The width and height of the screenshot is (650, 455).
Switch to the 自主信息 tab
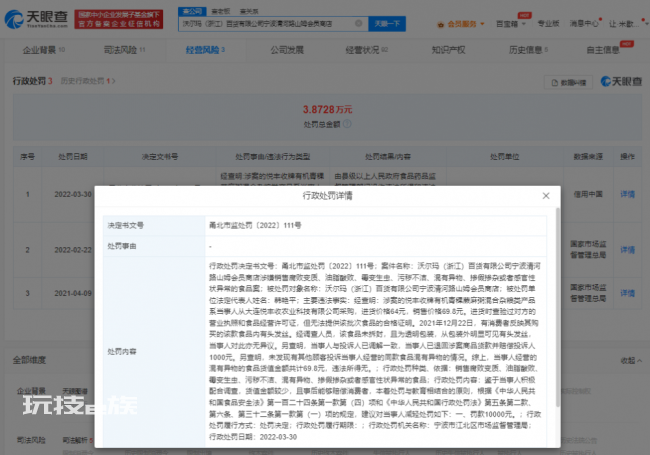(603, 50)
